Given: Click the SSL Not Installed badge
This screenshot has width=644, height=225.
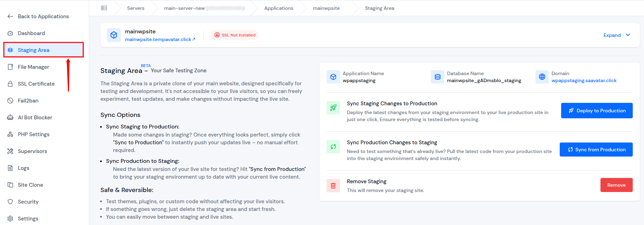Looking at the screenshot, I should pyautogui.click(x=235, y=35).
